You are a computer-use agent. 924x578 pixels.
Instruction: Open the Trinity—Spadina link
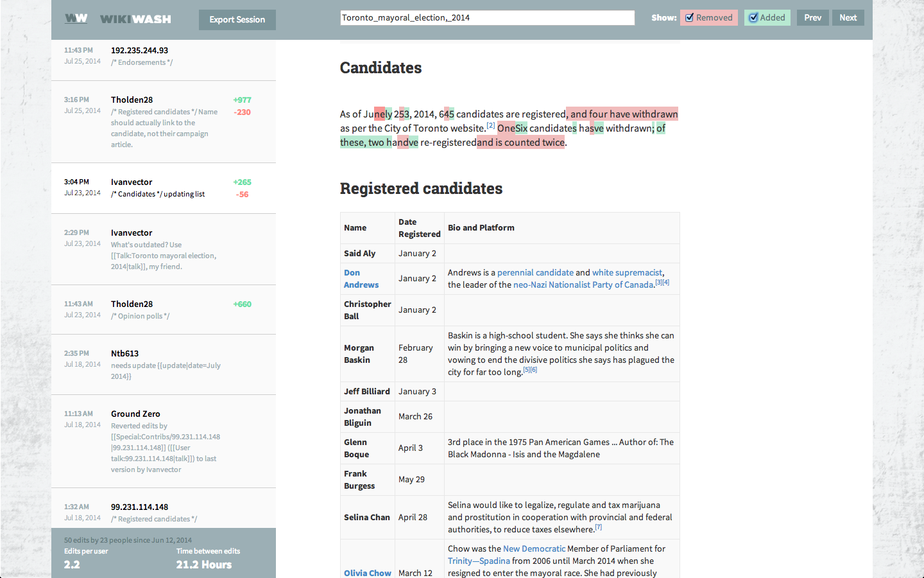479,561
